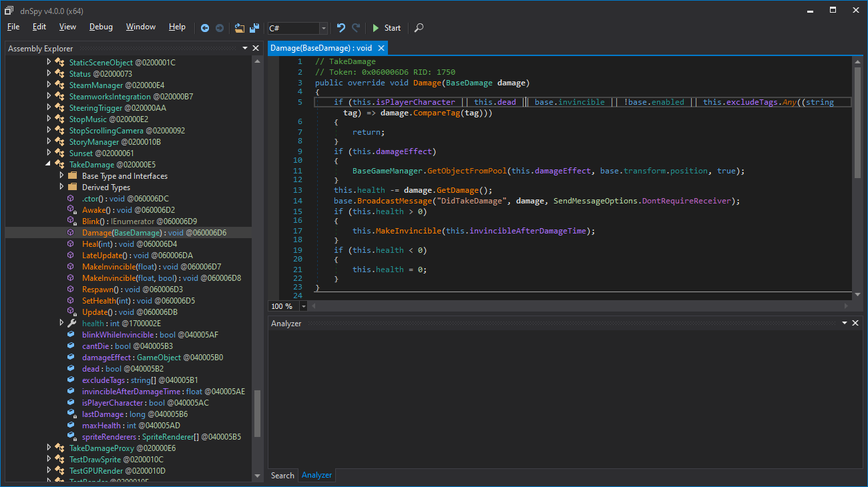The image size is (868, 487).
Task: Close the Damage(BaseDamage) document tab
Action: [381, 48]
